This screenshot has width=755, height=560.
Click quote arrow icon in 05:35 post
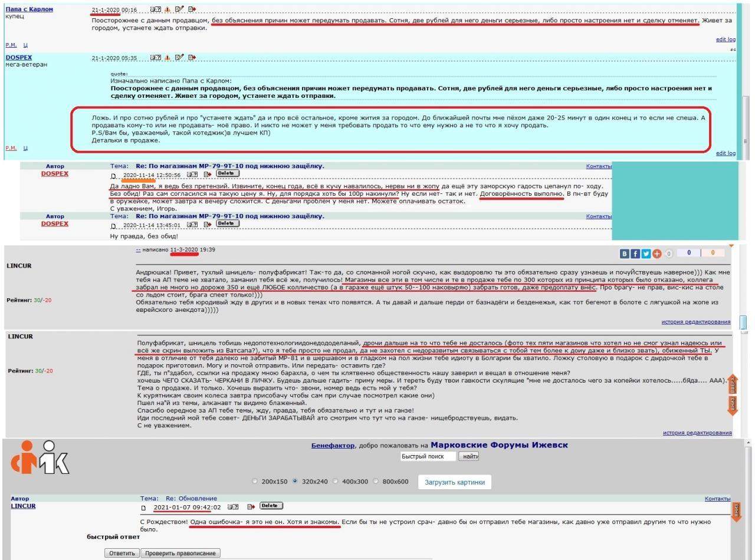tap(192, 58)
